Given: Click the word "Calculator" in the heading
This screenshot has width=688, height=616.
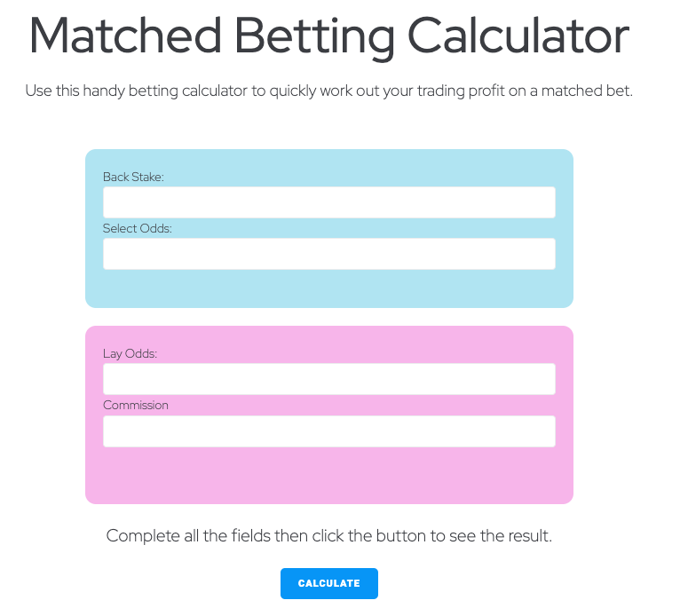Looking at the screenshot, I should [518, 37].
